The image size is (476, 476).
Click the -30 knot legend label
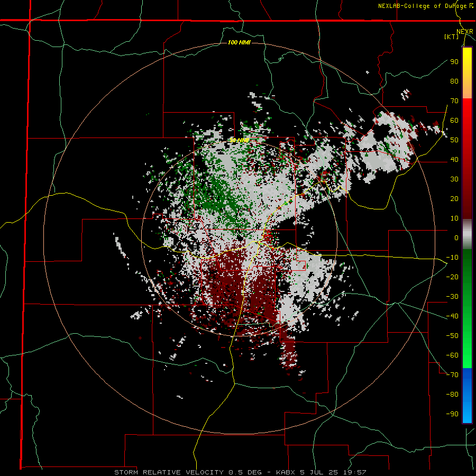point(452,297)
